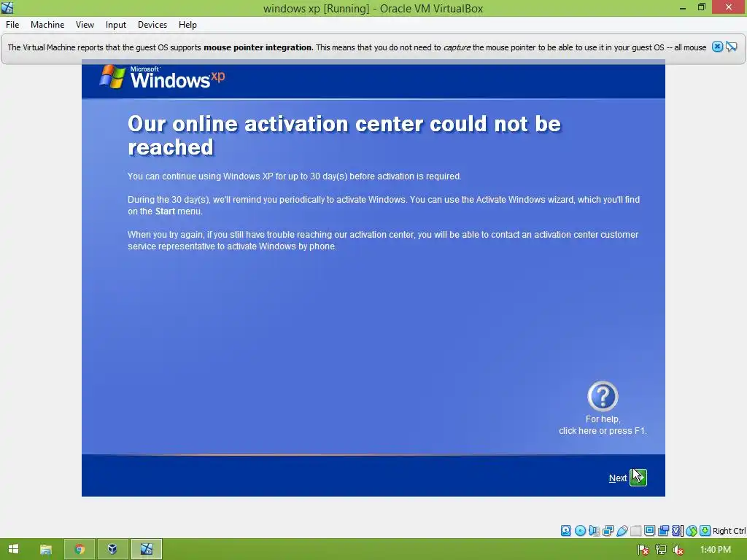747x560 pixels.
Task: Click the underlined Next link text
Action: [x=617, y=478]
